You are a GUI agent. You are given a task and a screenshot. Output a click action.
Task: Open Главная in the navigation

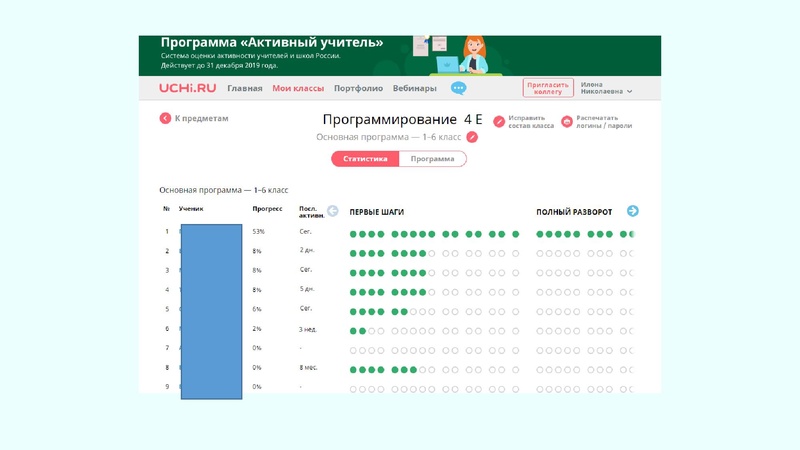tap(245, 88)
